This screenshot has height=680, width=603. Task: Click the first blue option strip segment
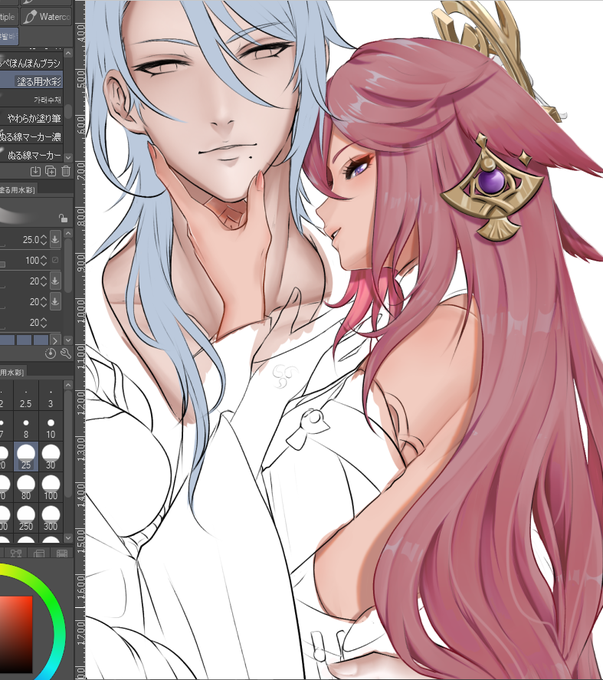(7, 340)
